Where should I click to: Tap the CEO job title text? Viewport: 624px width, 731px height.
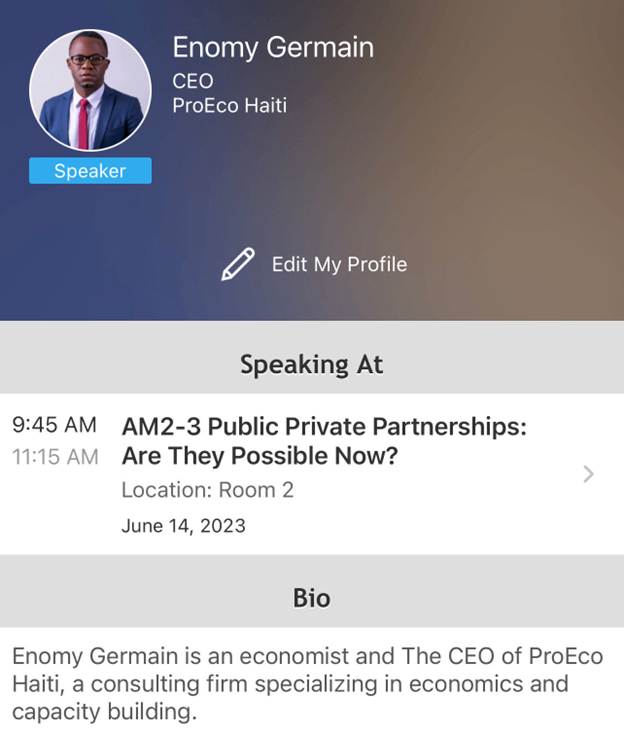tap(193, 81)
